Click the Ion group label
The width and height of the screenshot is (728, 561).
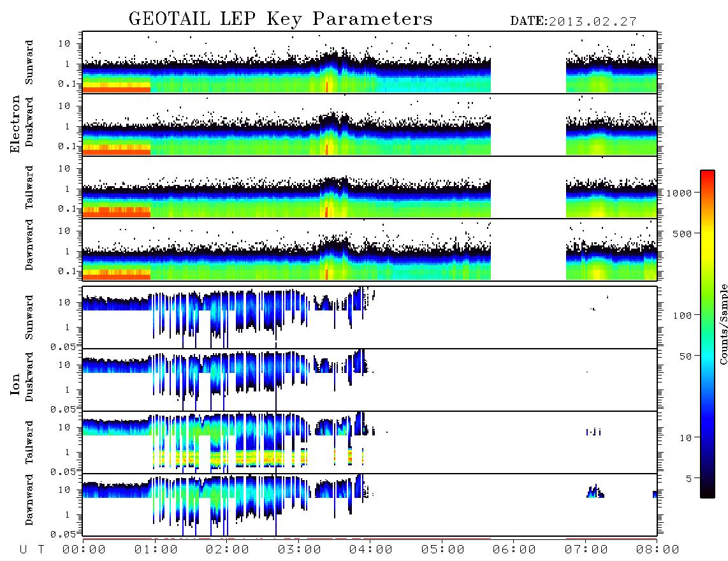[15, 384]
